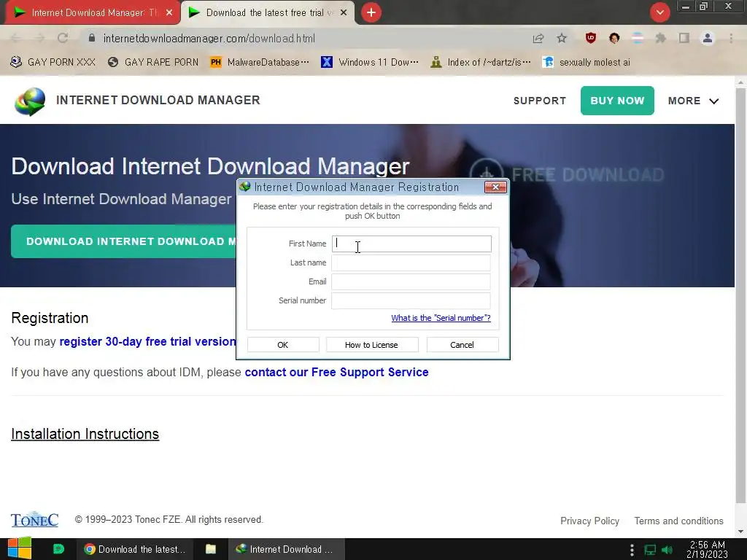The image size is (747, 560).
Task: Click 'INTERNET DOWNLOAD MANAGER' site title
Action: [158, 100]
